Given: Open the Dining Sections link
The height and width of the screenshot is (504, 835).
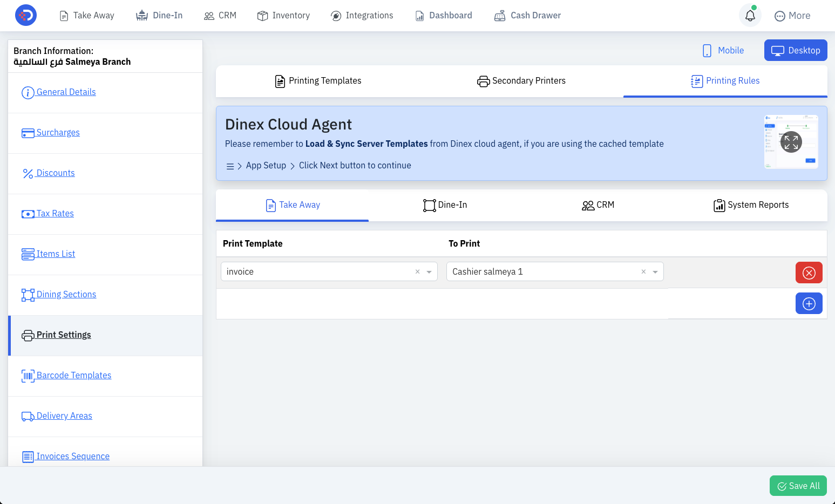Looking at the screenshot, I should [66, 294].
